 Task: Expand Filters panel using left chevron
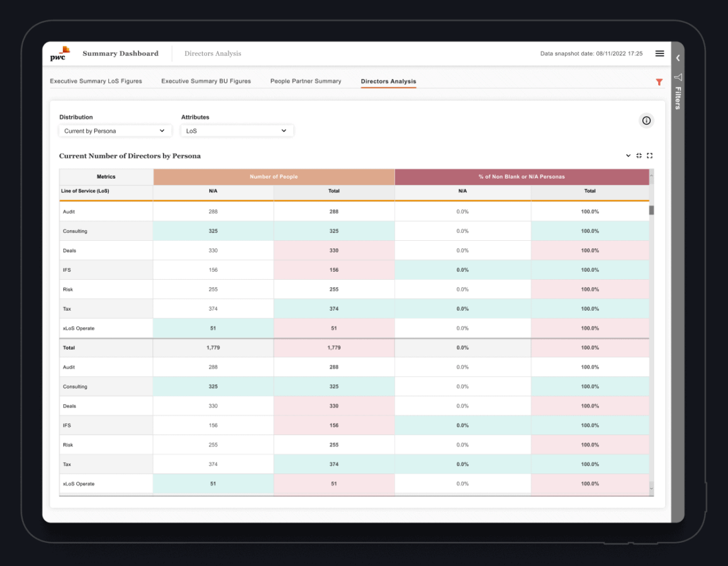pyautogui.click(x=678, y=58)
